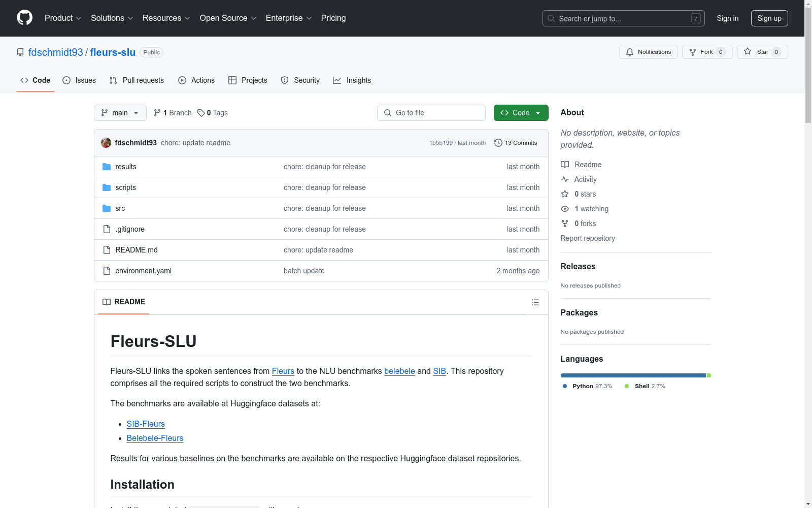Click the branch icon beside 1 Branch
The width and height of the screenshot is (812, 508).
click(157, 113)
